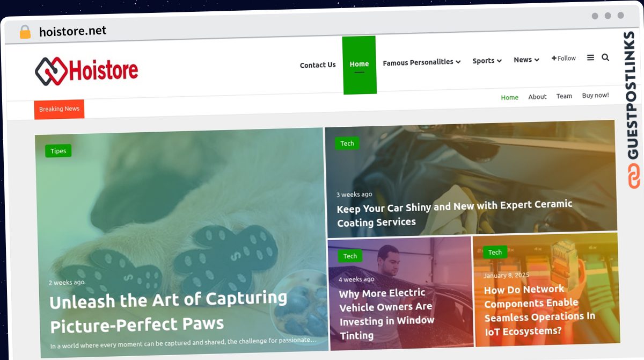
Task: Open the hamburger sidebar menu icon
Action: [590, 58]
